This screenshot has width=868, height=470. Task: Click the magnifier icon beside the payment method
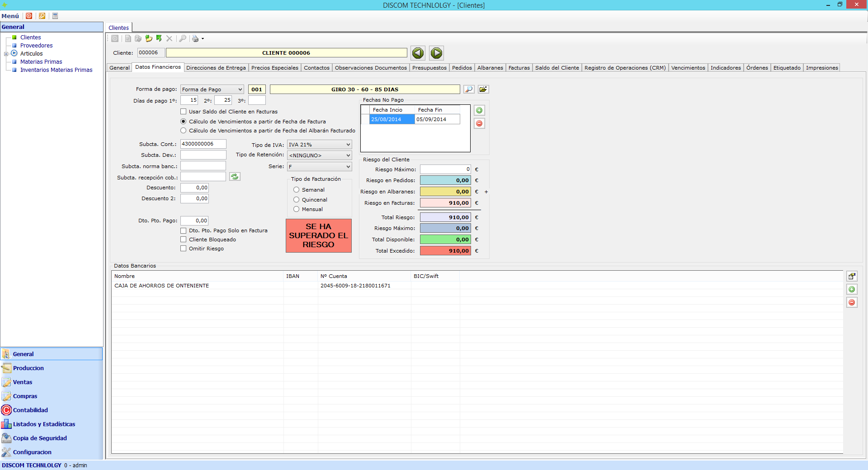[469, 89]
